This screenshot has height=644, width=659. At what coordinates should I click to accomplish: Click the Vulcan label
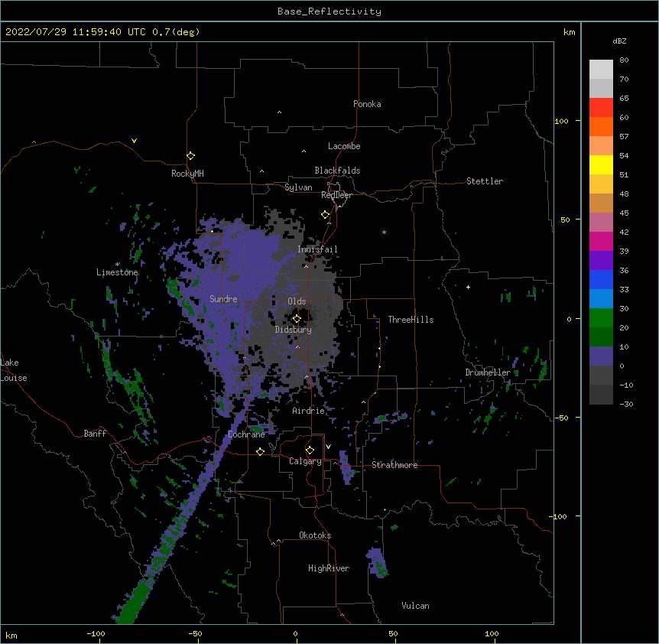point(415,606)
